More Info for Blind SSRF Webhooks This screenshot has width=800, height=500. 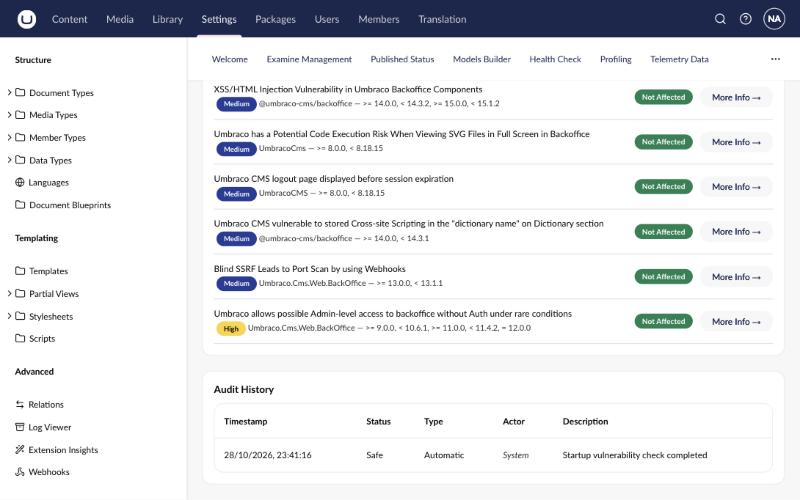click(736, 277)
